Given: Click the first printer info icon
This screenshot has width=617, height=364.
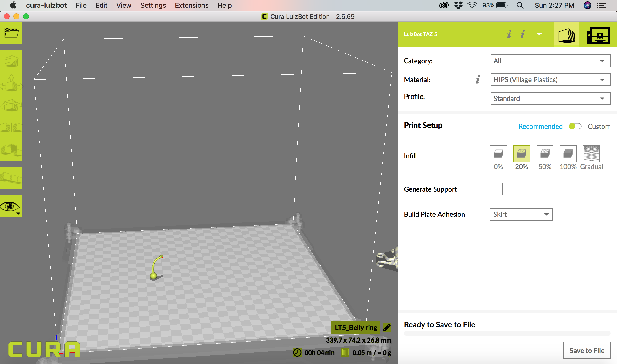Looking at the screenshot, I should tap(509, 34).
